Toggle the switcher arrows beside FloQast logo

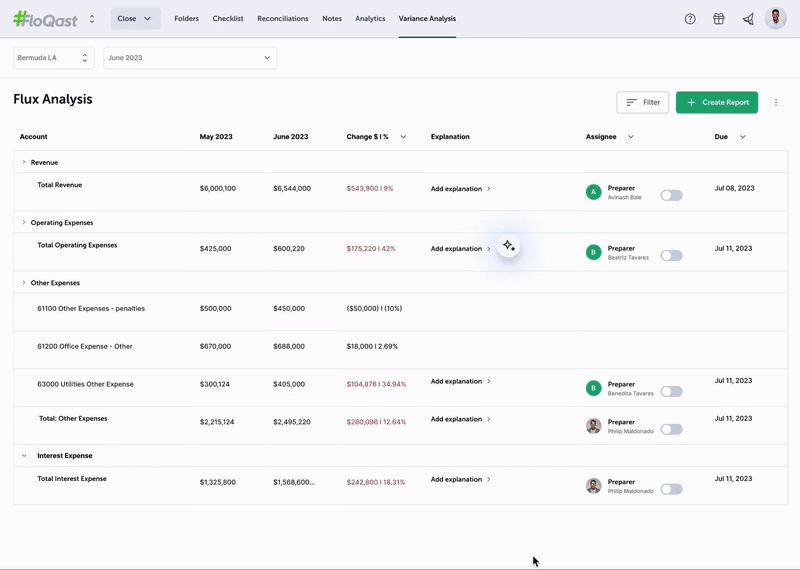click(x=92, y=19)
